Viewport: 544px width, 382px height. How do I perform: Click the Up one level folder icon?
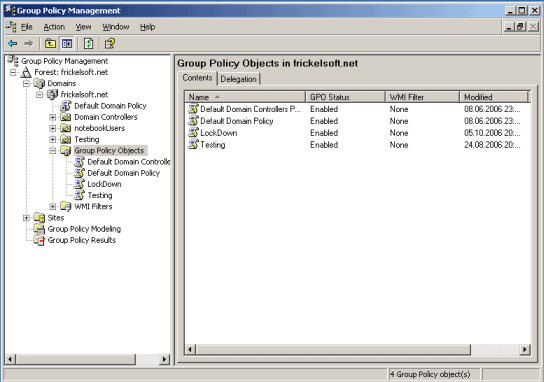[50, 43]
